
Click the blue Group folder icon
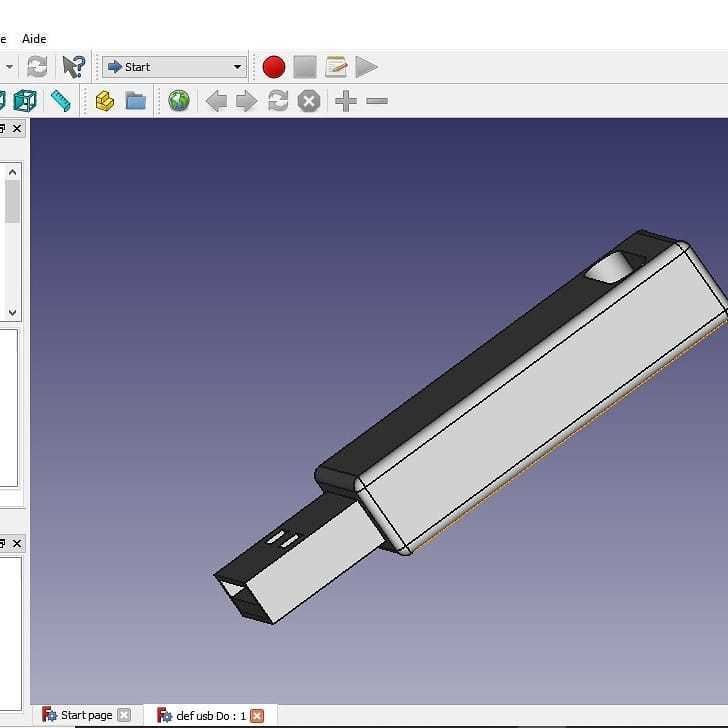[x=136, y=101]
